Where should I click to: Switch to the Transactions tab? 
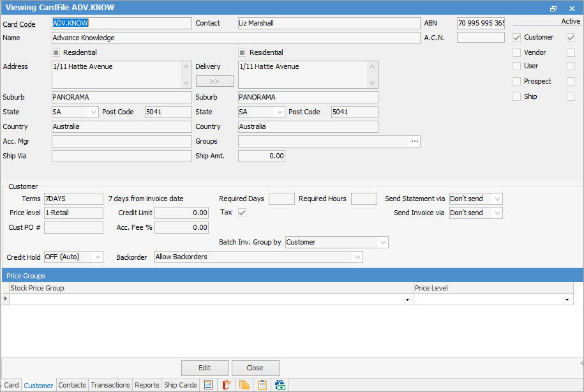click(x=110, y=385)
